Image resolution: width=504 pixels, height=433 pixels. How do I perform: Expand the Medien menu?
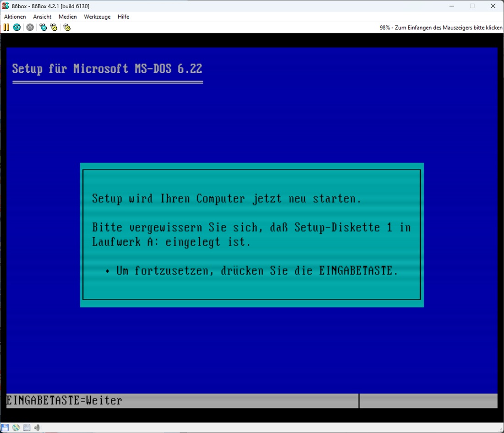67,16
